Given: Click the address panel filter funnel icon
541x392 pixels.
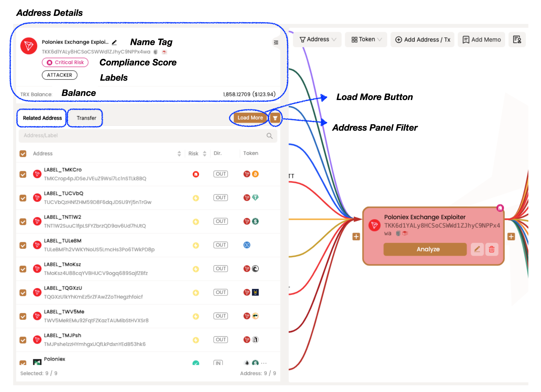Looking at the screenshot, I should tap(275, 118).
